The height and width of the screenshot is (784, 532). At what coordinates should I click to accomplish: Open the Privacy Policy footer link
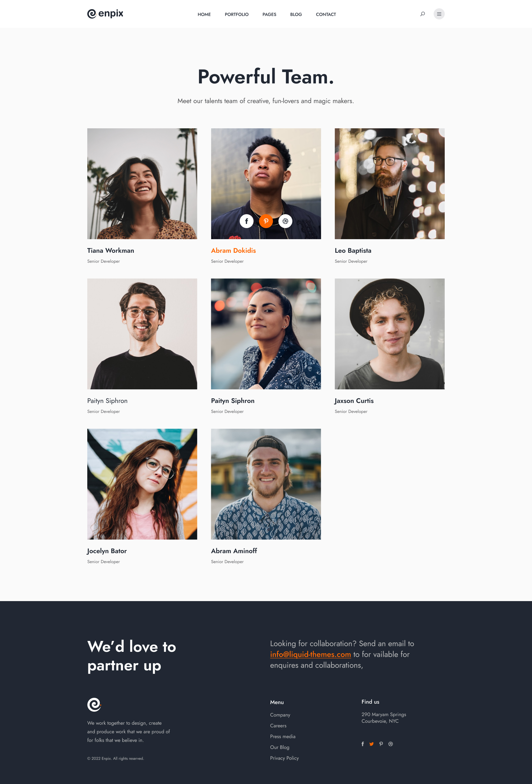[284, 758]
